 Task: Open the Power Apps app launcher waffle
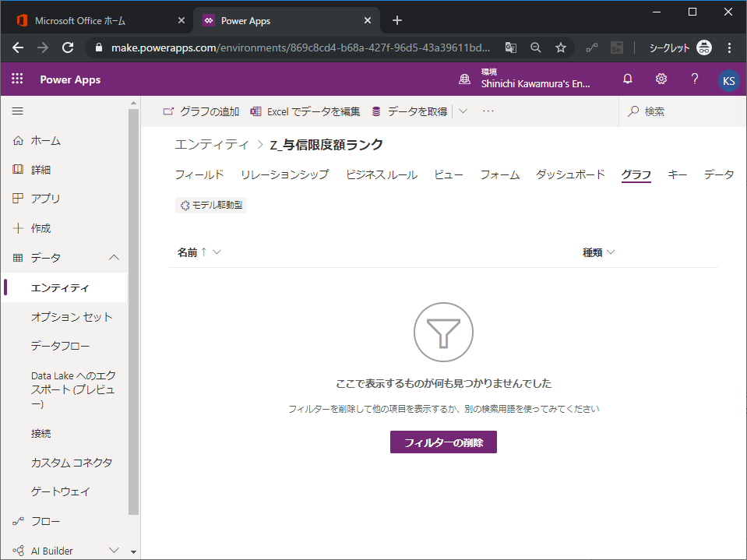17,79
